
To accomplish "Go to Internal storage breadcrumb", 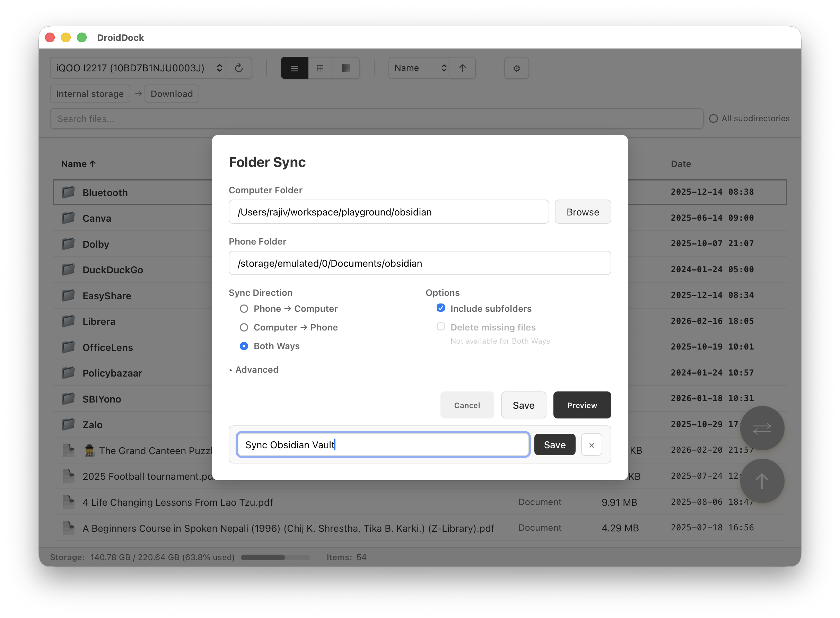I will 90,94.
